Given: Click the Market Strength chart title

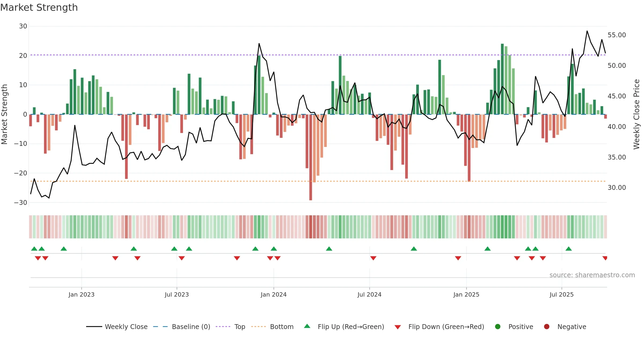Looking at the screenshot, I should point(39,8).
